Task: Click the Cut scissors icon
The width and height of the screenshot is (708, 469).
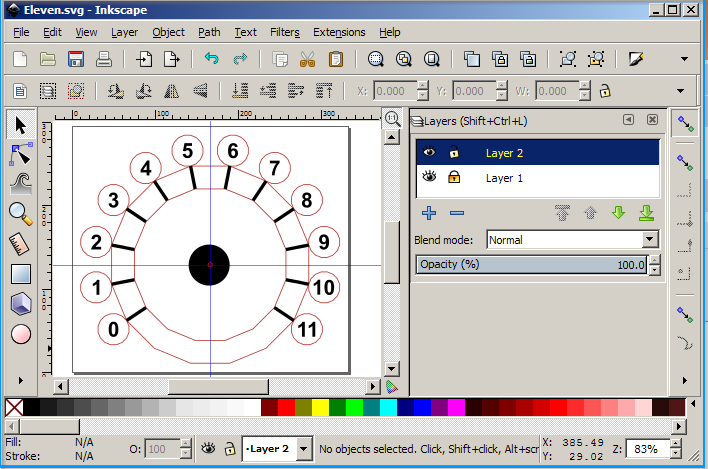Action: [x=308, y=59]
